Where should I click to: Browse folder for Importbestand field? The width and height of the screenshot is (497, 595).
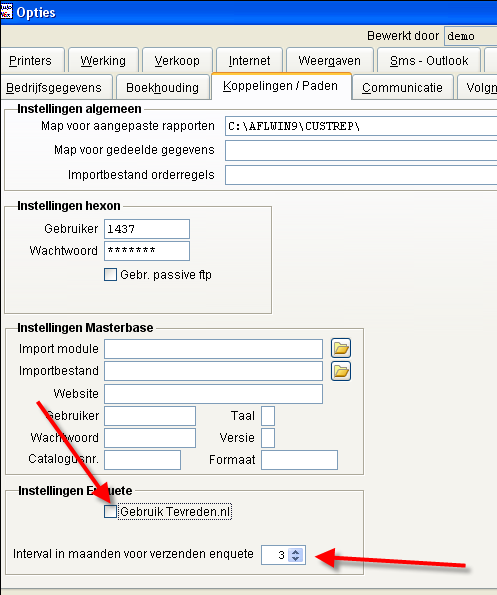tap(341, 371)
